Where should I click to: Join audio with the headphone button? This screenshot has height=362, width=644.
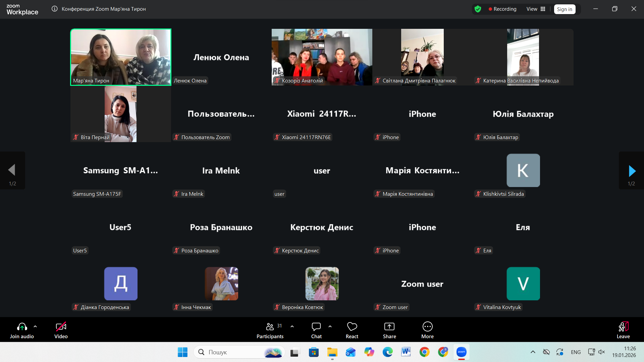(x=22, y=330)
